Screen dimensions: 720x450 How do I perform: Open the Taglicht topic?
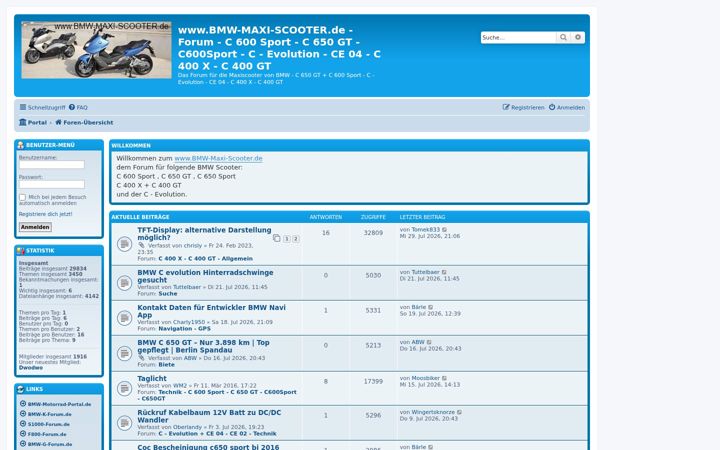pyautogui.click(x=152, y=379)
